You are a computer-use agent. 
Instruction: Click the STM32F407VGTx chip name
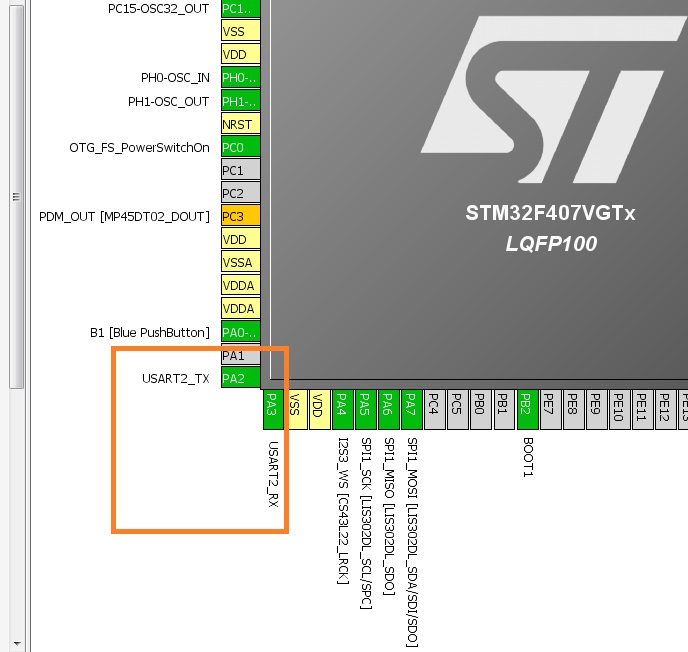pyautogui.click(x=550, y=213)
